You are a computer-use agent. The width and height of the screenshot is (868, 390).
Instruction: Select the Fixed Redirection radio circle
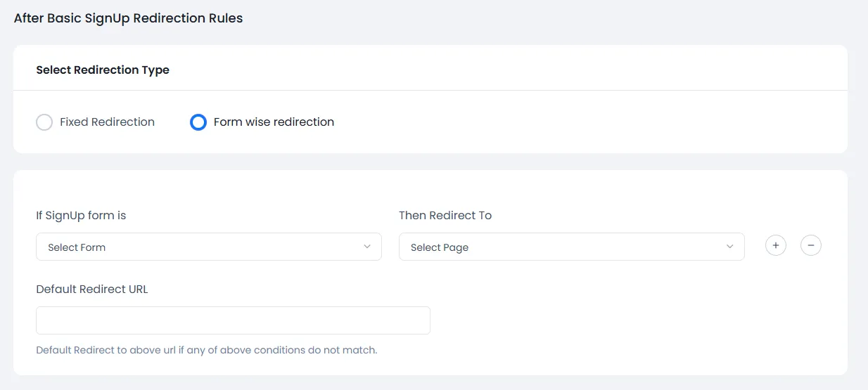pyautogui.click(x=44, y=122)
